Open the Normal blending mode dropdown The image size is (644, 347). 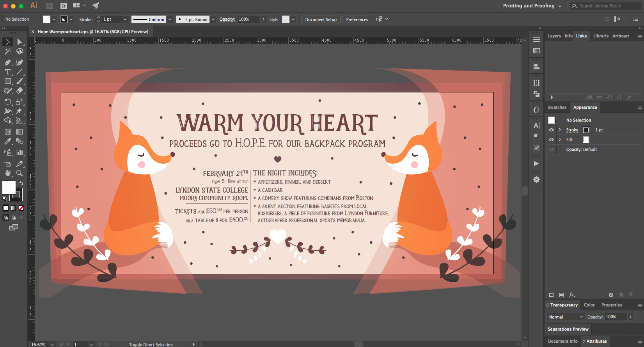[566, 317]
